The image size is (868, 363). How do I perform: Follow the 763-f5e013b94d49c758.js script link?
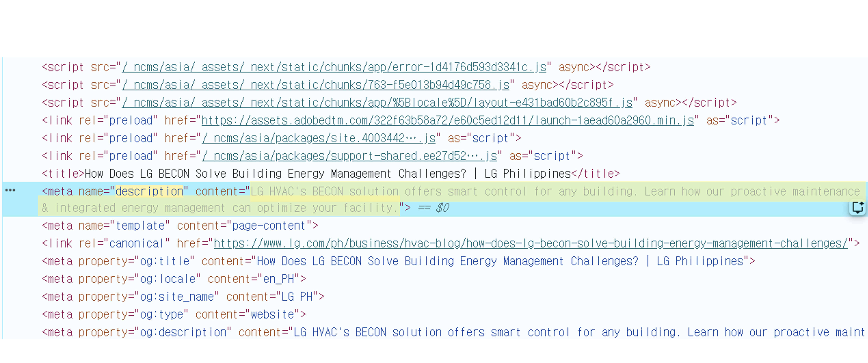[315, 85]
